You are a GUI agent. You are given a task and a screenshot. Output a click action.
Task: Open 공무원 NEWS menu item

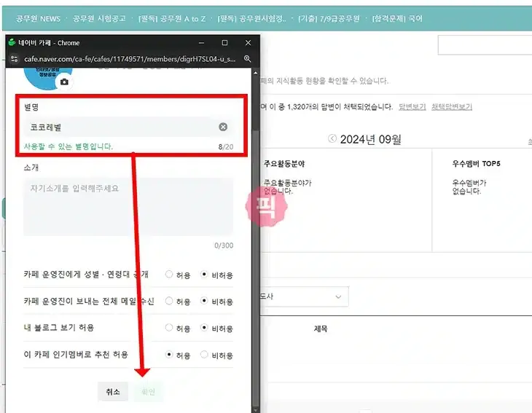click(38, 19)
